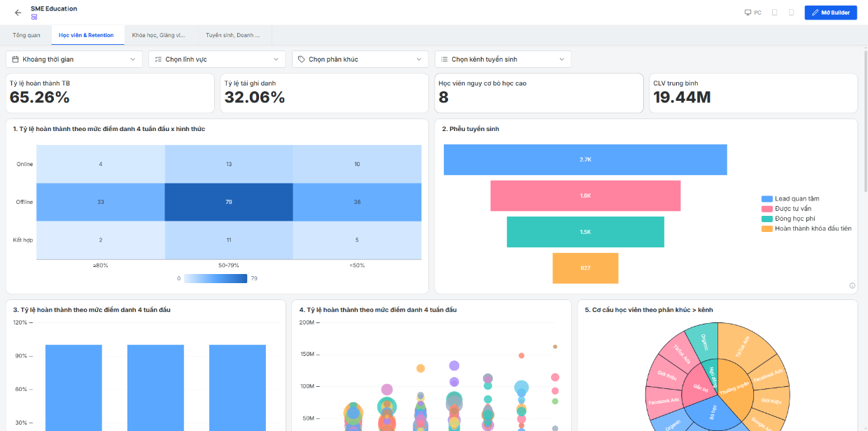Expand the Chọn kênh tuyển sinh dropdown
The height and width of the screenshot is (431, 868).
coord(503,60)
